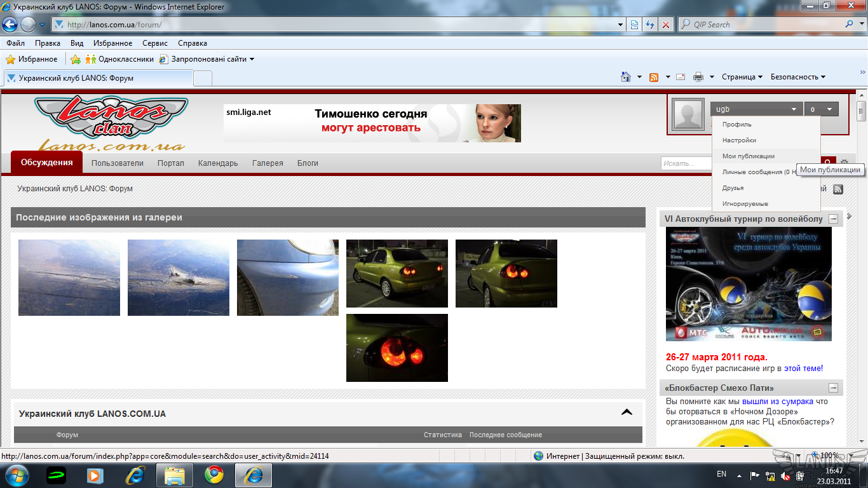
Task: Select the Украинский клуб LANOS: Форум browser tab
Action: coord(98,78)
